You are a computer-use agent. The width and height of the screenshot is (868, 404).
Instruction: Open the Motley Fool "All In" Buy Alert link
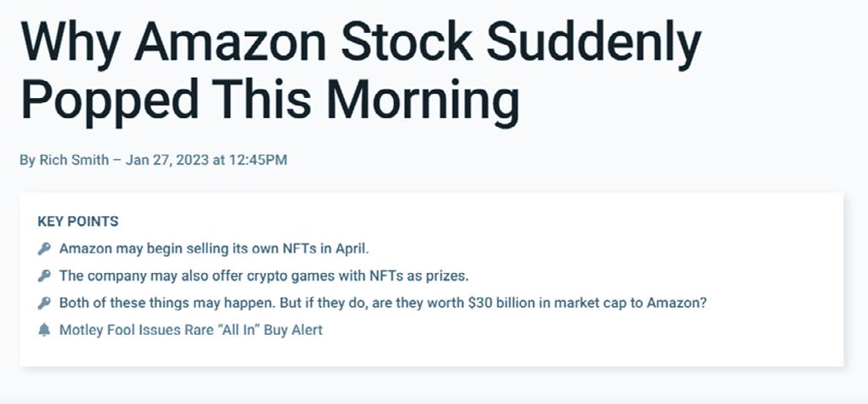(x=190, y=330)
